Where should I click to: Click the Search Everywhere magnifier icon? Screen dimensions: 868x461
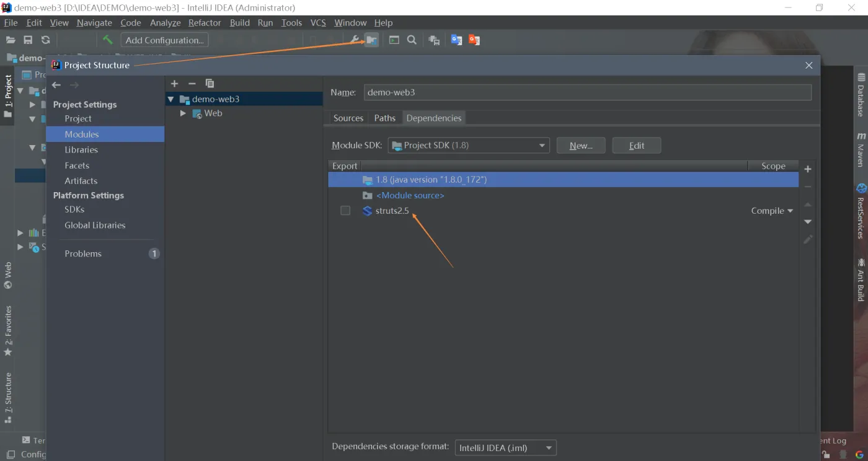[x=412, y=40]
